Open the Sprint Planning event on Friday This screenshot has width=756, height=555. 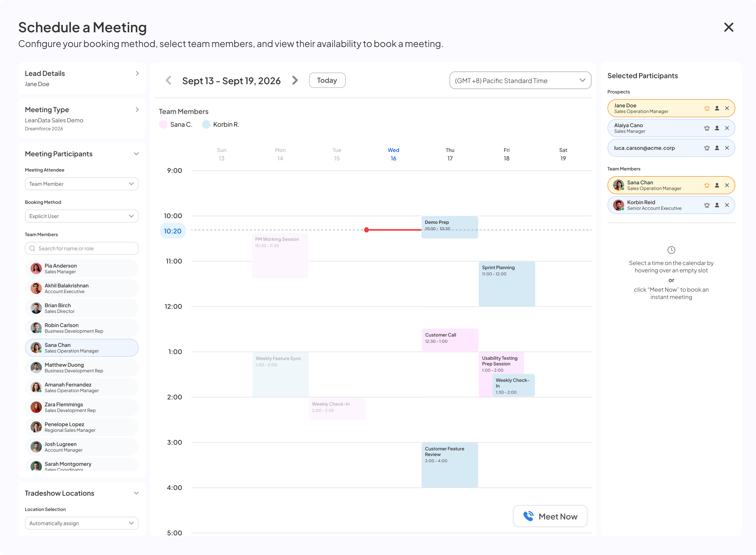coord(506,283)
